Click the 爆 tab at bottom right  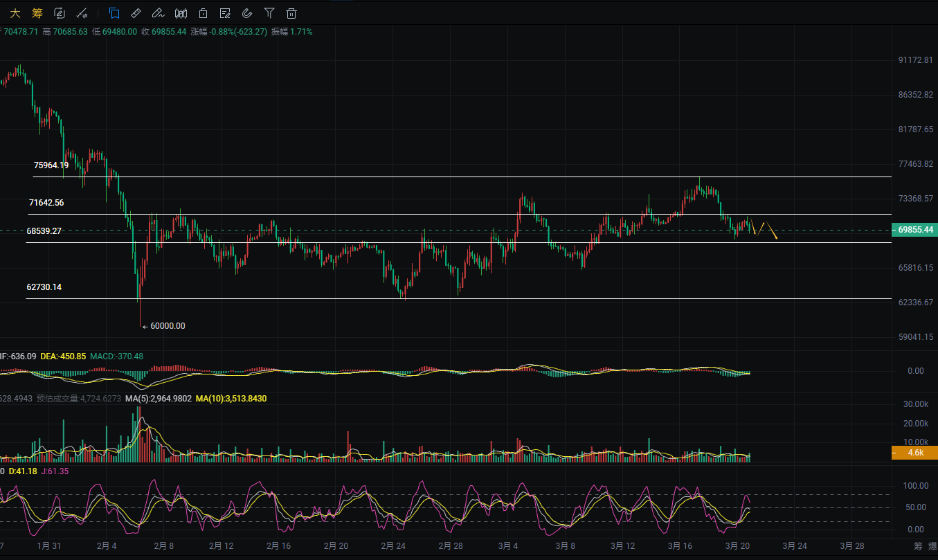(x=933, y=546)
